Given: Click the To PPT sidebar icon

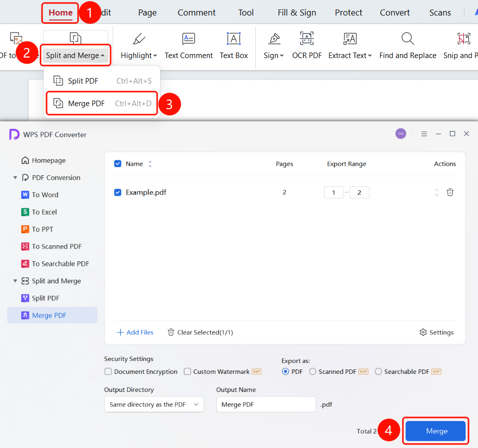Looking at the screenshot, I should click(x=25, y=229).
